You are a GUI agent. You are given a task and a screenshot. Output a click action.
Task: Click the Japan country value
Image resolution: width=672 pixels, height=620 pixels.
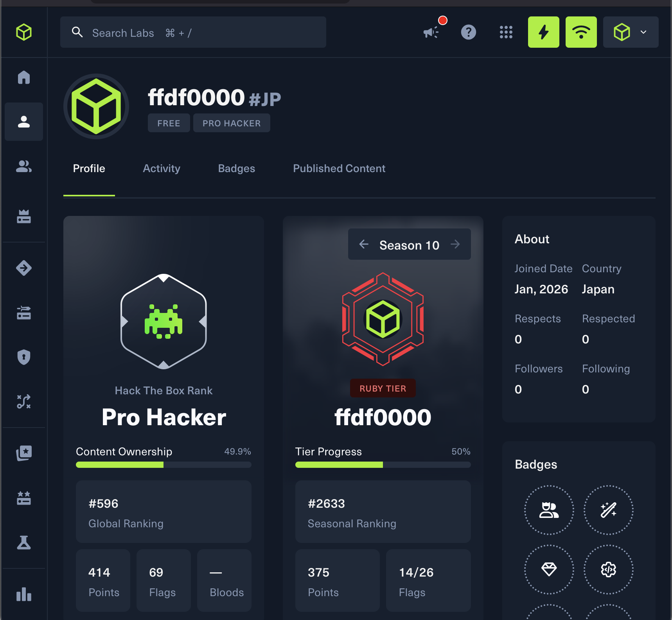(x=598, y=289)
